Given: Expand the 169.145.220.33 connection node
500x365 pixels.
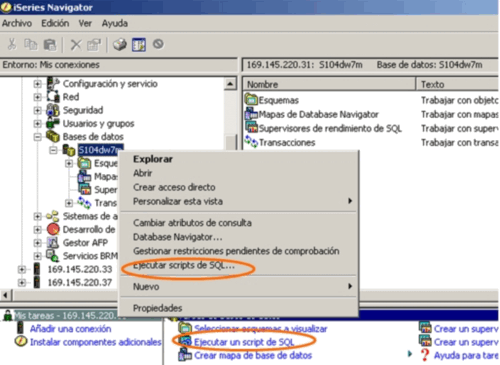Looking at the screenshot, I should pos(22,269).
